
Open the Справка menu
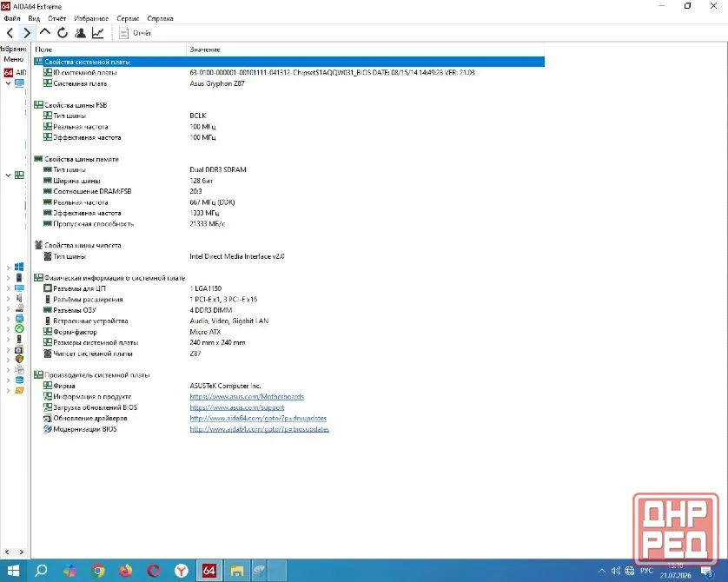[160, 18]
